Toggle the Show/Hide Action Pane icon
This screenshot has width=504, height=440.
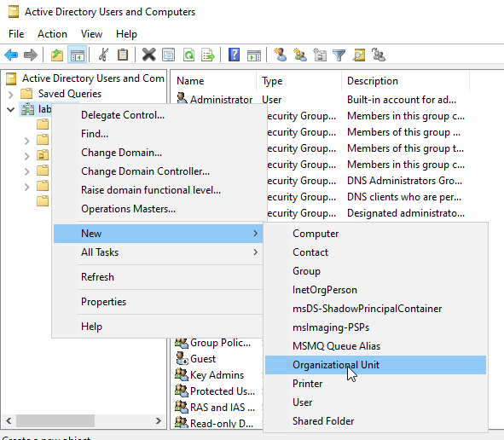[254, 55]
